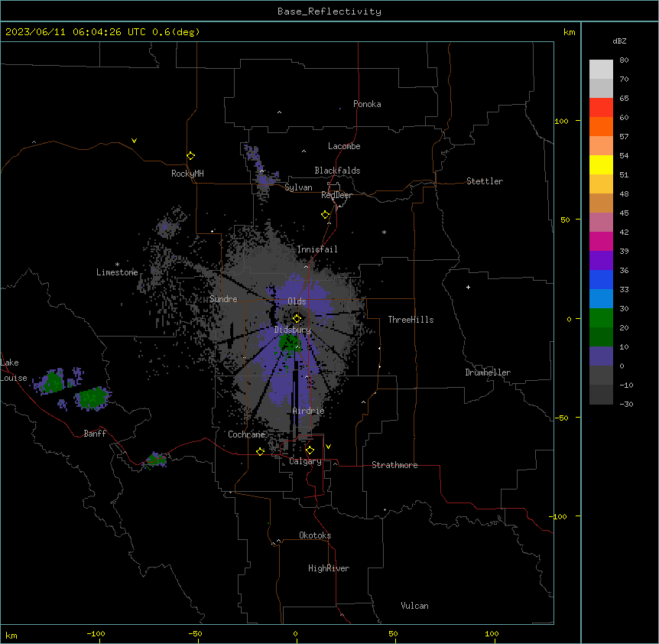Pick the yellow 51-54 dBZ legend swatch
The image size is (659, 644).
(601, 164)
